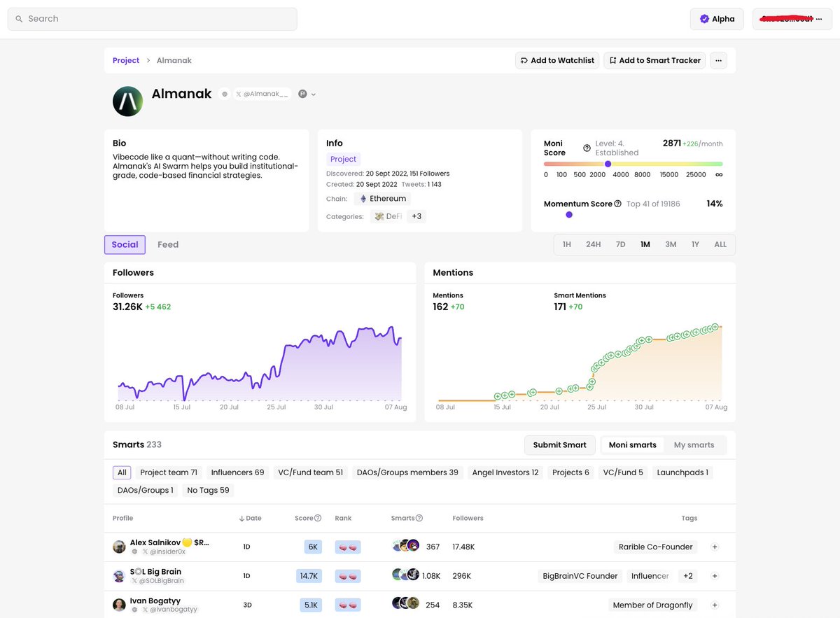Select the 1Y time range

click(695, 244)
